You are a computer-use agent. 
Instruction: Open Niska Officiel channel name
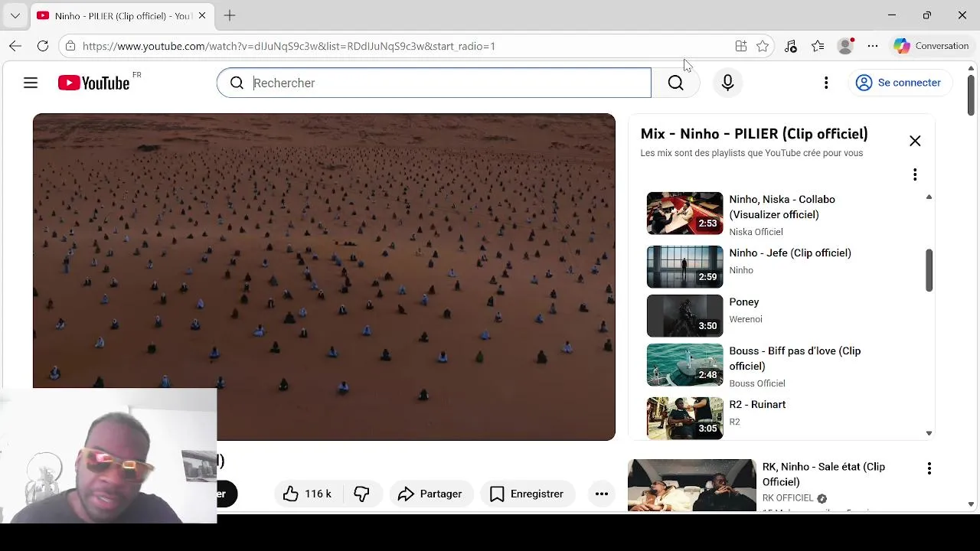coord(756,232)
